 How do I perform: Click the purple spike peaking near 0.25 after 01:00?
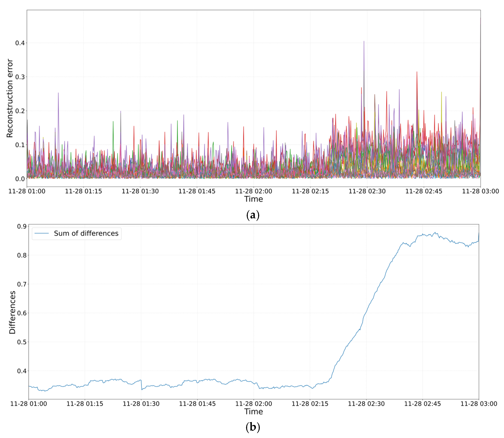point(58,94)
